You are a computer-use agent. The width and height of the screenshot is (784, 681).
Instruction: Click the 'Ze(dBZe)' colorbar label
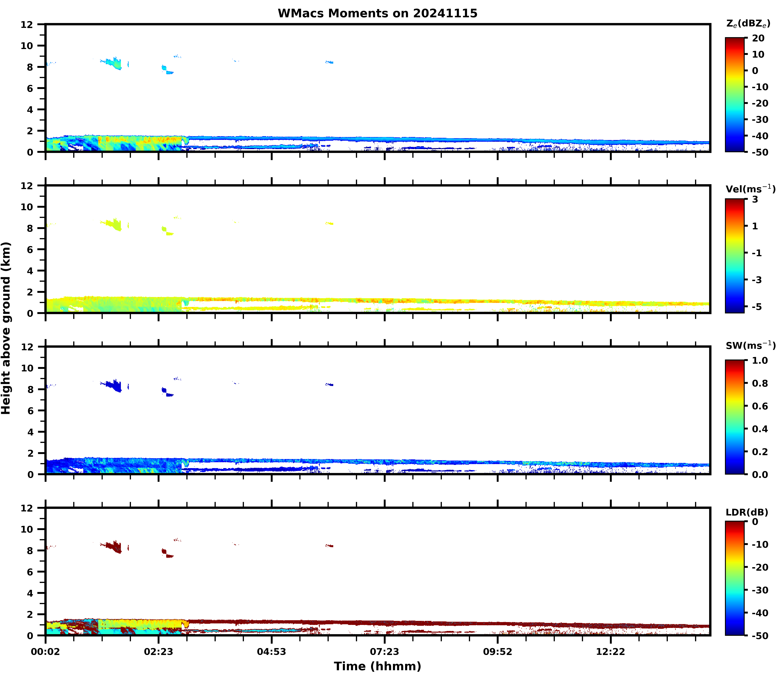click(748, 24)
